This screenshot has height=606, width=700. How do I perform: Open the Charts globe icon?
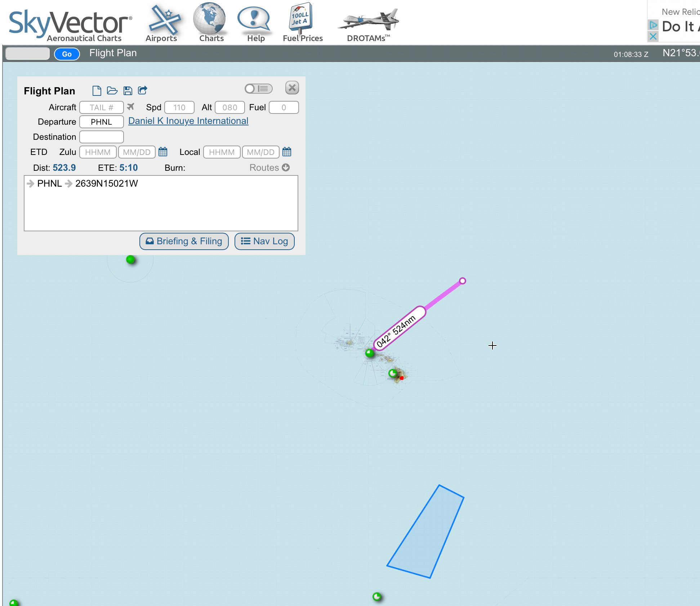coord(210,22)
